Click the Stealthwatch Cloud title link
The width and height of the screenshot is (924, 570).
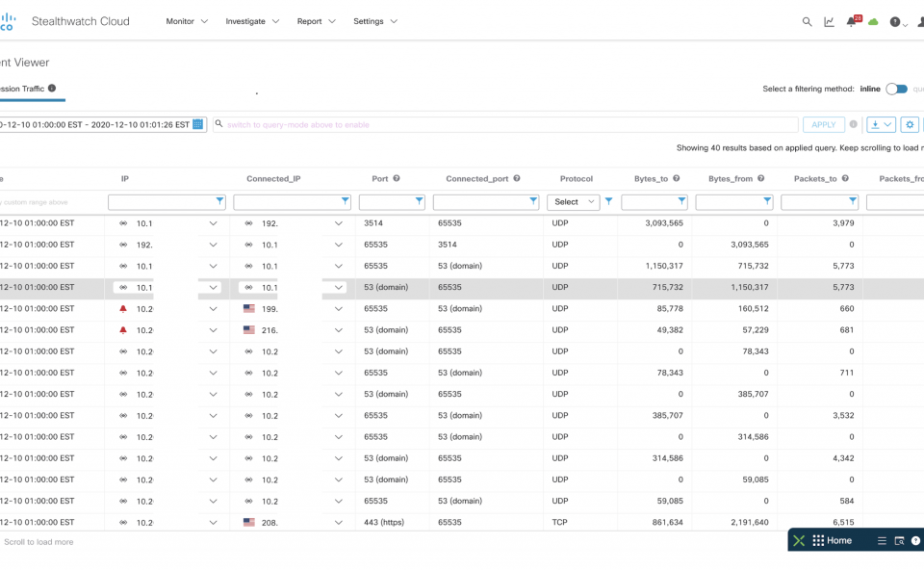[80, 21]
